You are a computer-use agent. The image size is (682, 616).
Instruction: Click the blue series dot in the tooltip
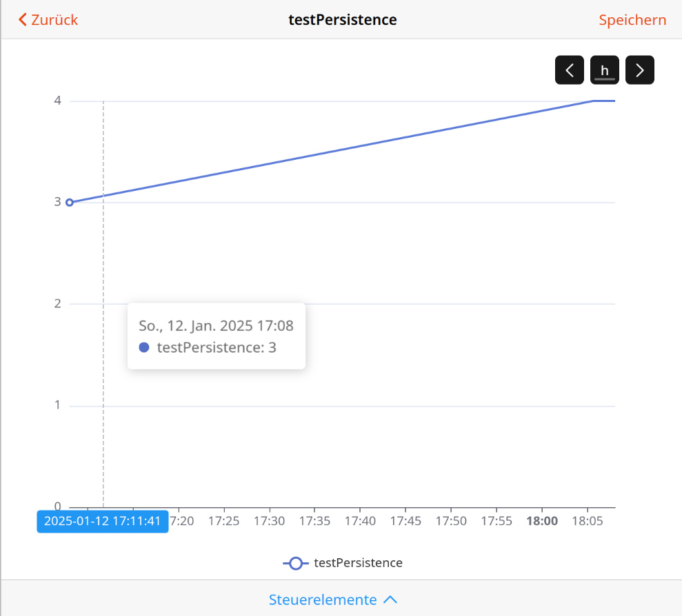(144, 347)
